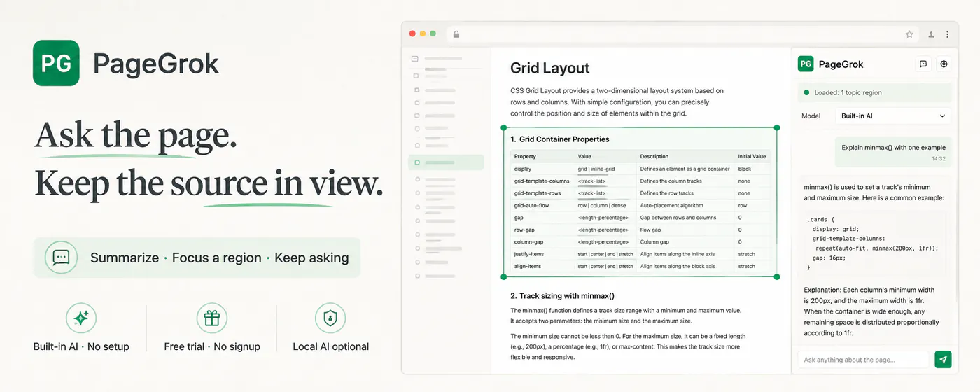Viewport: 980px width, 392px height.
Task: Click the Value column header
Action: [584, 156]
